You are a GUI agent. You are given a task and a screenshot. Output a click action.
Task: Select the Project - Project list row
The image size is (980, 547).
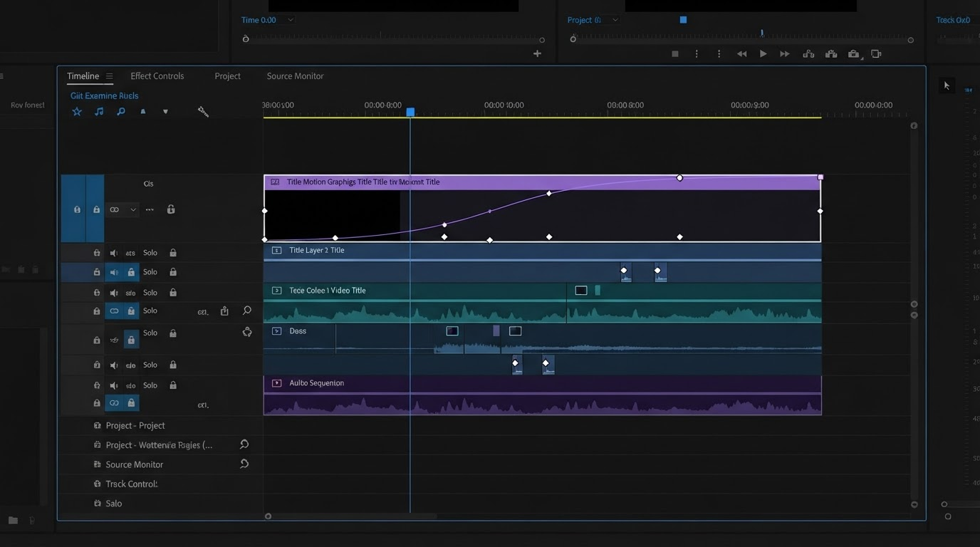[160, 425]
